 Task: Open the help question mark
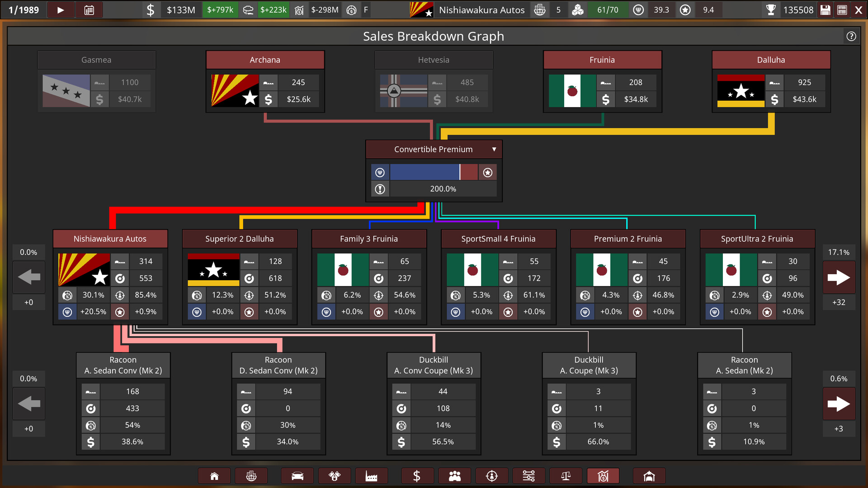[851, 36]
